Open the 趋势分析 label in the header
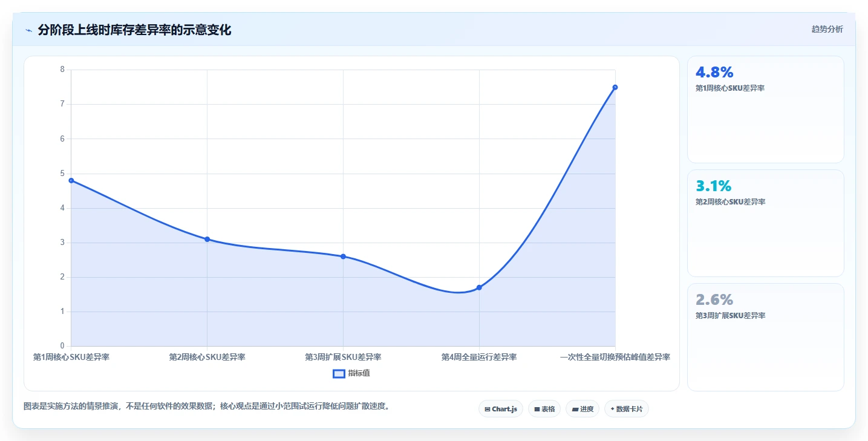The height and width of the screenshot is (441, 868). tap(827, 29)
